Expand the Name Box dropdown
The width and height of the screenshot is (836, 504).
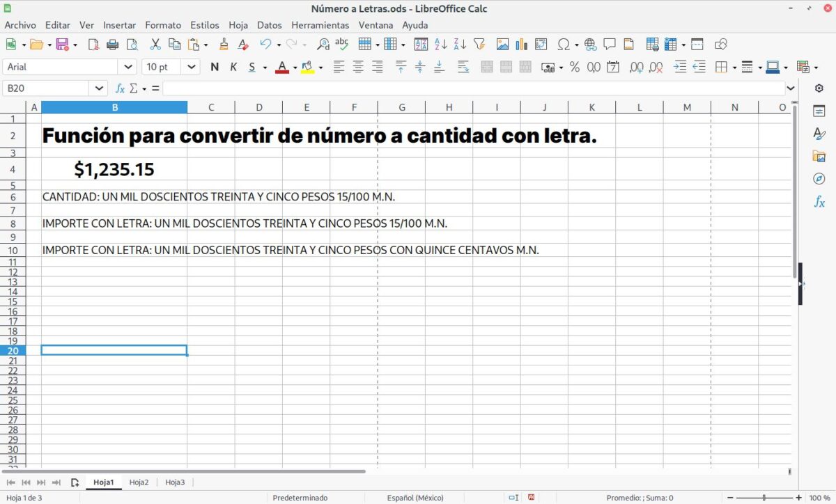pos(99,88)
